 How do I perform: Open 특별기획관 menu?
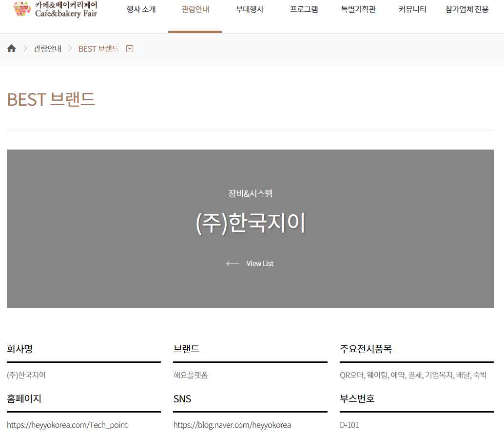coord(358,9)
